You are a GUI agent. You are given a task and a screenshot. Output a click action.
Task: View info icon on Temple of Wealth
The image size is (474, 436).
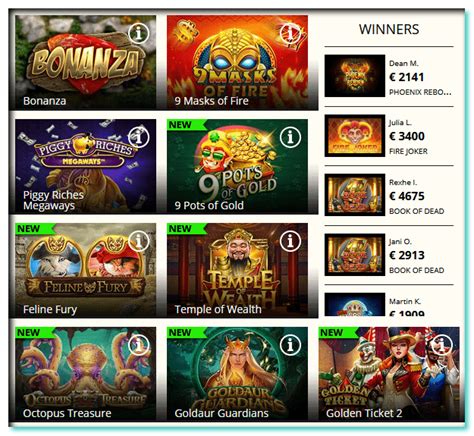tap(290, 241)
